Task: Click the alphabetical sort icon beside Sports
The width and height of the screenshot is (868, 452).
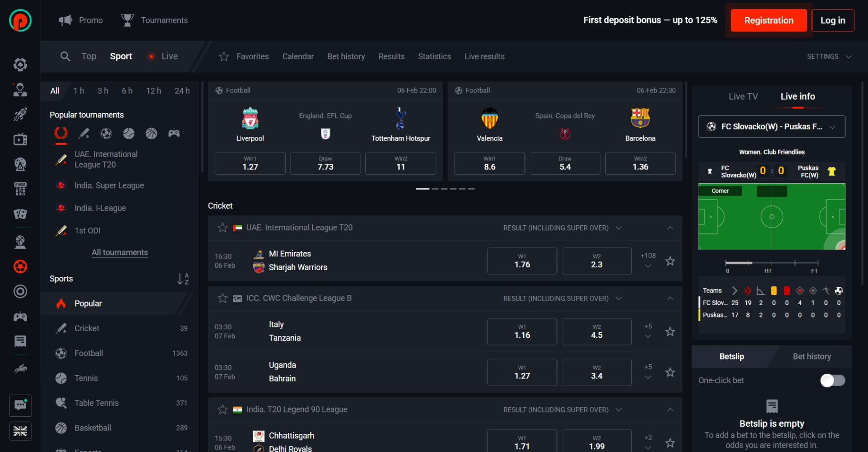Action: pyautogui.click(x=183, y=279)
